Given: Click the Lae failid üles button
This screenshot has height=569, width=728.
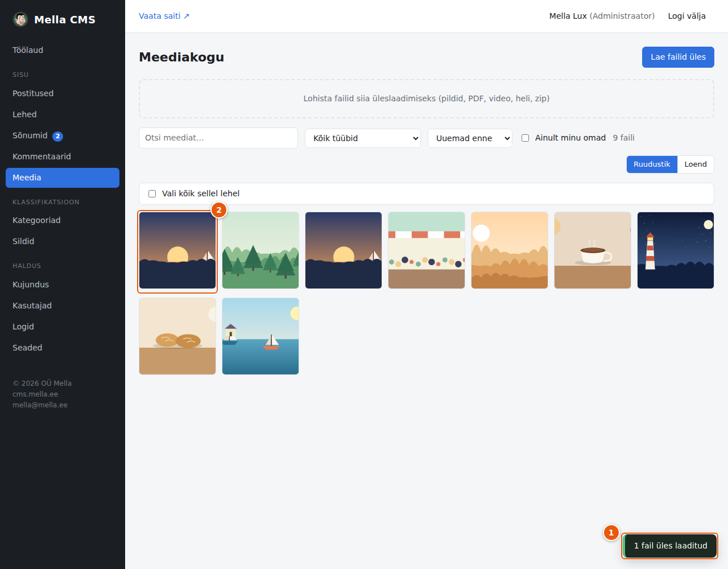Looking at the screenshot, I should click(678, 57).
